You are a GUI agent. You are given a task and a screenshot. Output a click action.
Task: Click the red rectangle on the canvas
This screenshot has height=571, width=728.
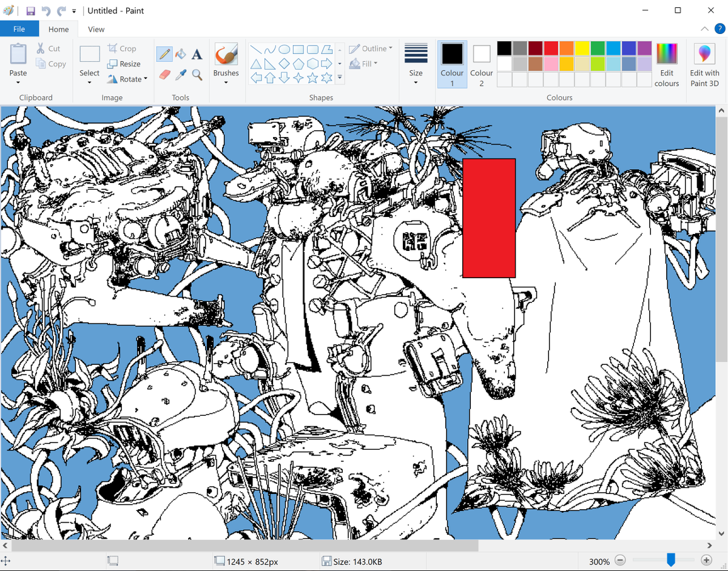489,218
